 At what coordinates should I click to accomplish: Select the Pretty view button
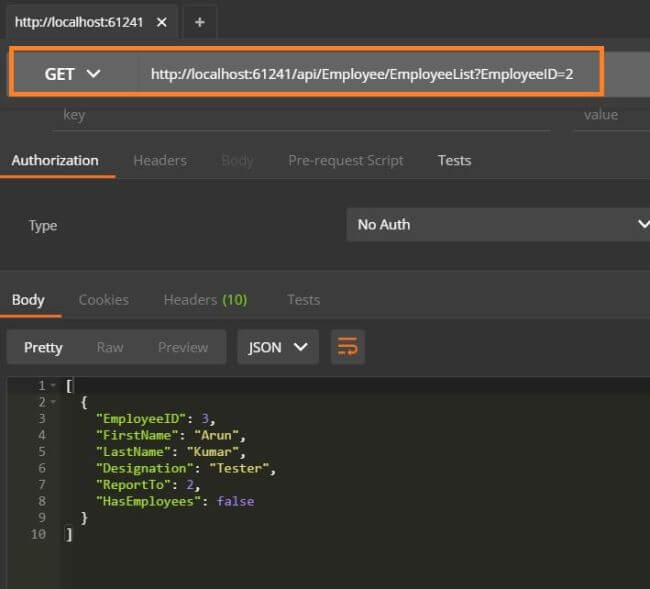43,347
